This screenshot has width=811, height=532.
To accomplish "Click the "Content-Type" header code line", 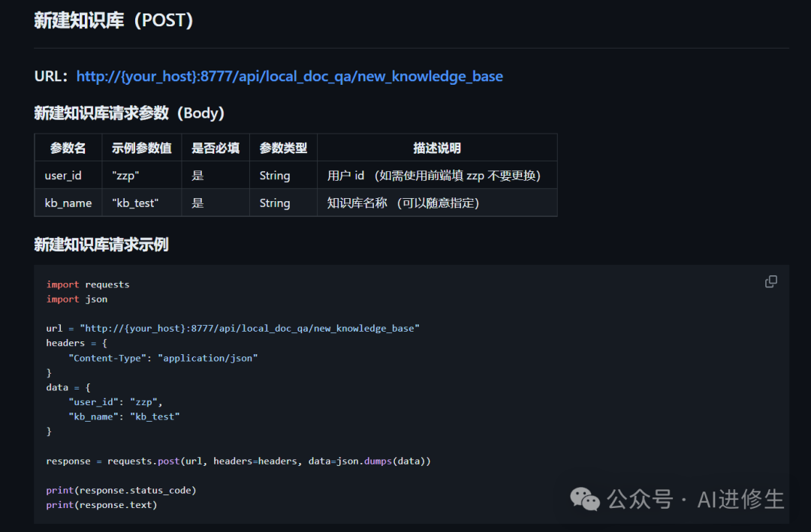I will pyautogui.click(x=163, y=358).
